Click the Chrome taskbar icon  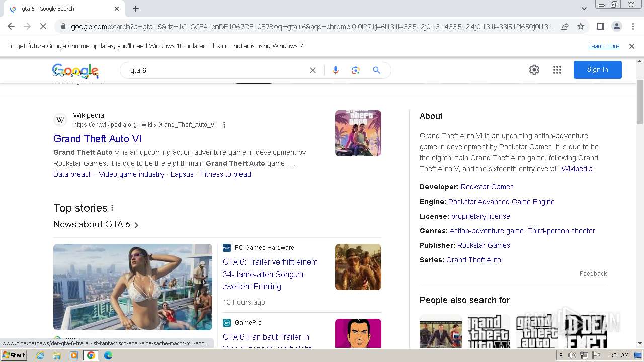click(x=91, y=355)
